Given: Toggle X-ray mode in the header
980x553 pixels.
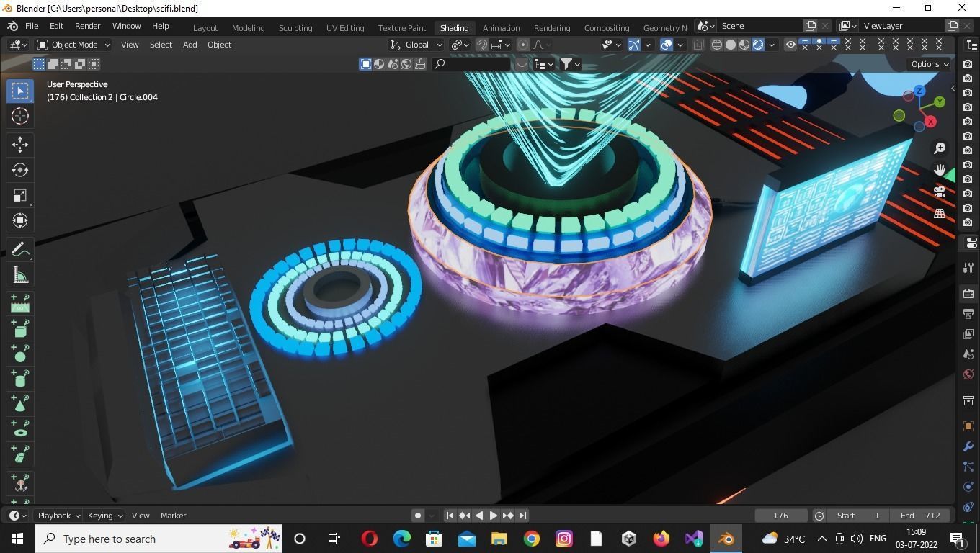Looking at the screenshot, I should (x=698, y=45).
